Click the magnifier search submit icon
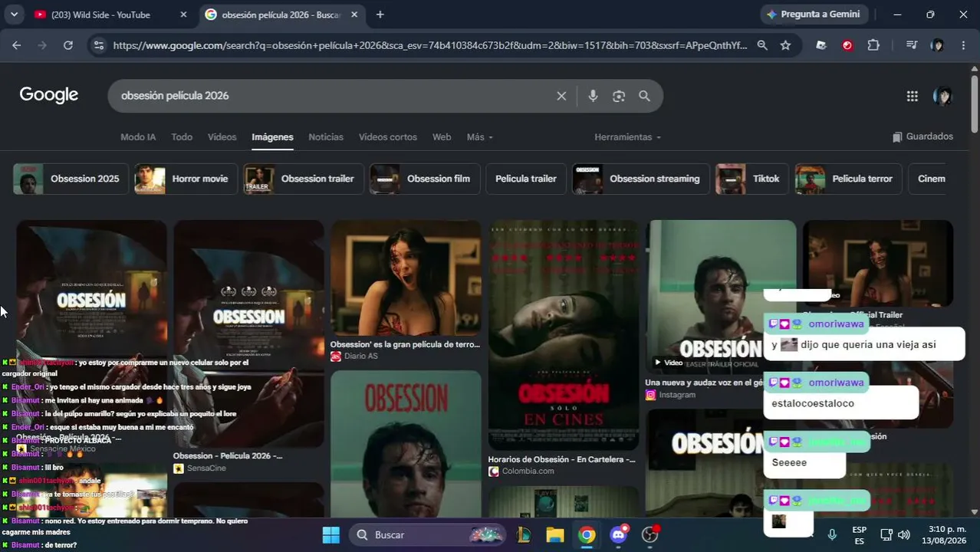The width and height of the screenshot is (980, 552). [x=644, y=96]
